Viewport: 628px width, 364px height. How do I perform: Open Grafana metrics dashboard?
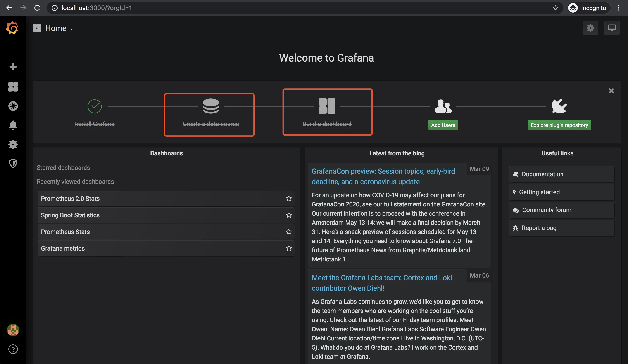tap(166, 248)
